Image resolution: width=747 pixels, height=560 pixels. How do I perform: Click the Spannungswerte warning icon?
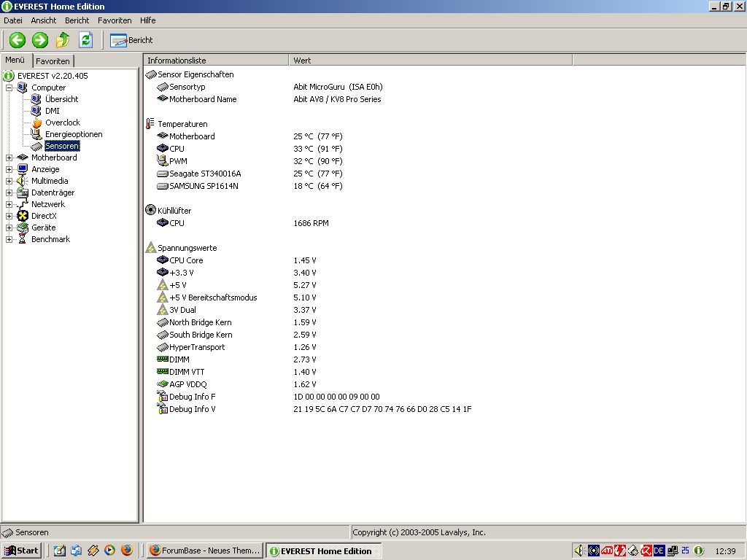click(150, 248)
